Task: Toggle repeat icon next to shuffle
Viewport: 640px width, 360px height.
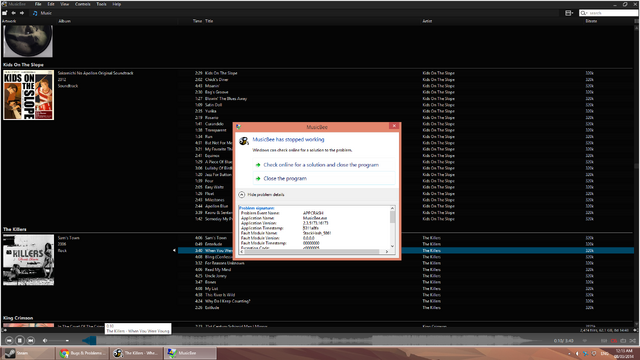Action: coord(623,340)
